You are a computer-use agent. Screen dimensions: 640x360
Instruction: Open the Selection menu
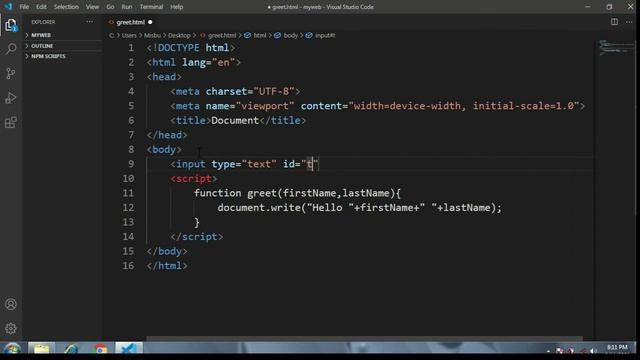(66, 7)
